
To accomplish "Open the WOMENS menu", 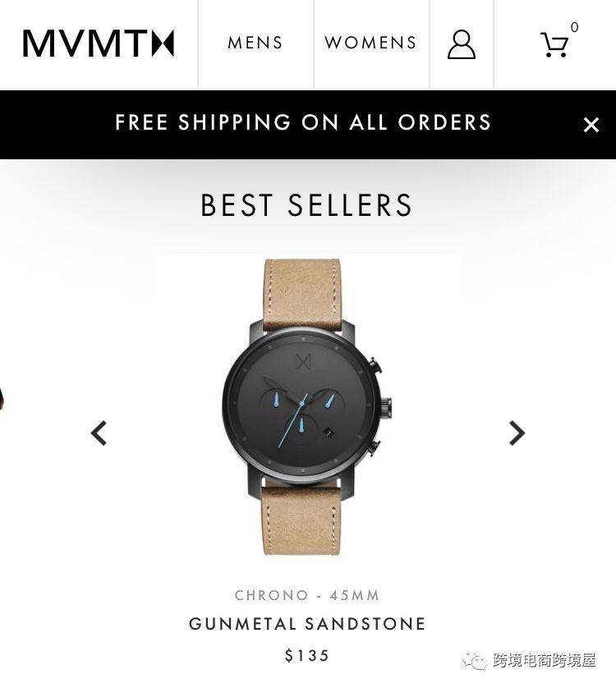I will point(370,43).
